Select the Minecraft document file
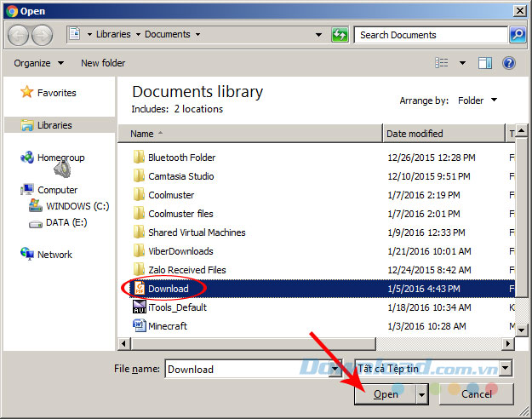 pyautogui.click(x=167, y=326)
